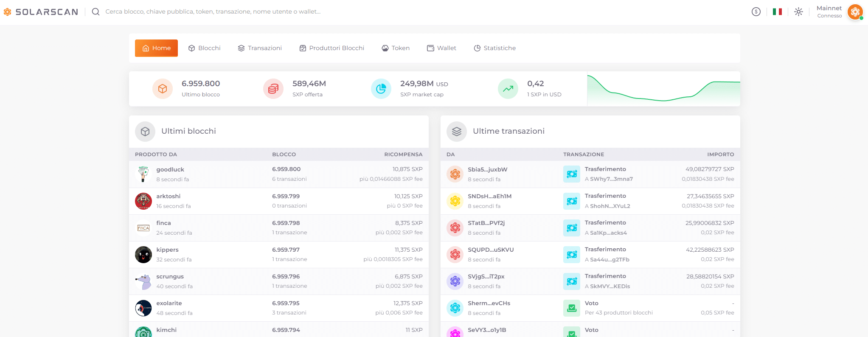868x337 pixels.
Task: Click the SXP offerta coins icon
Action: 273,89
